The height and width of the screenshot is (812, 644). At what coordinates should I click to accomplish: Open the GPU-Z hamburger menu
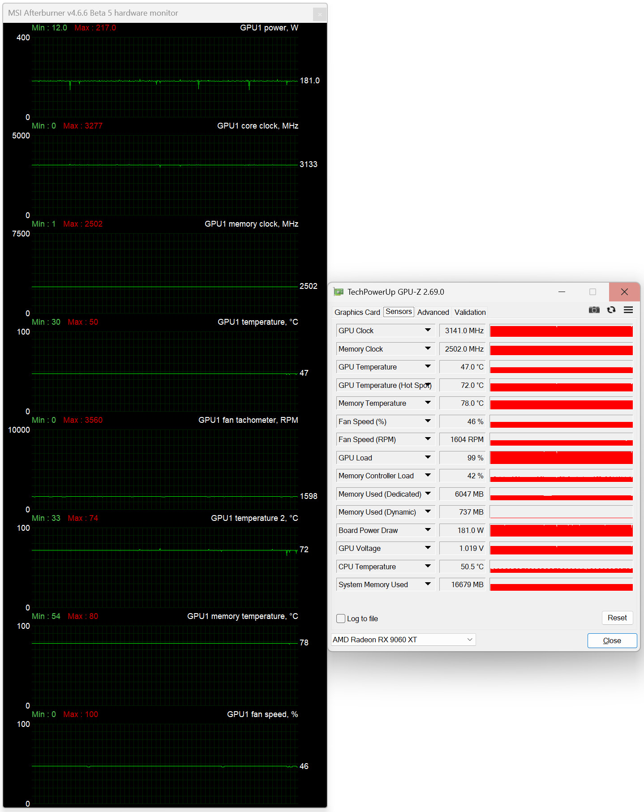[x=628, y=310]
